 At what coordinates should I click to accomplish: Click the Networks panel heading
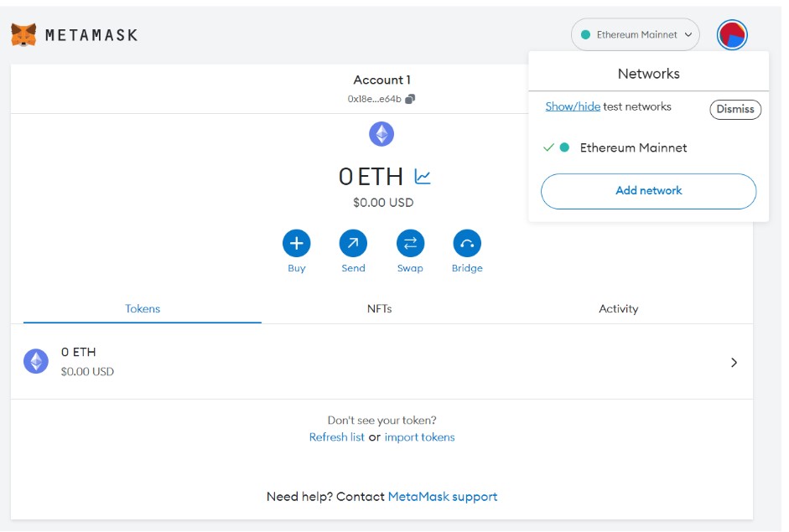649,74
